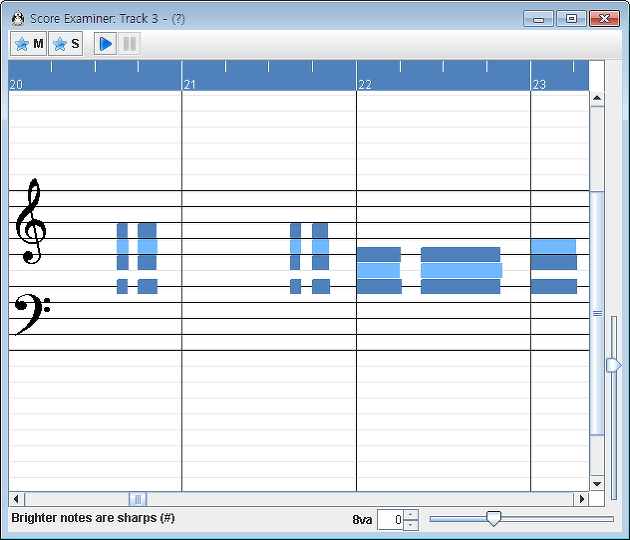The width and height of the screenshot is (630, 540).
Task: Click the vertical zoom slider handle
Action: pos(614,365)
